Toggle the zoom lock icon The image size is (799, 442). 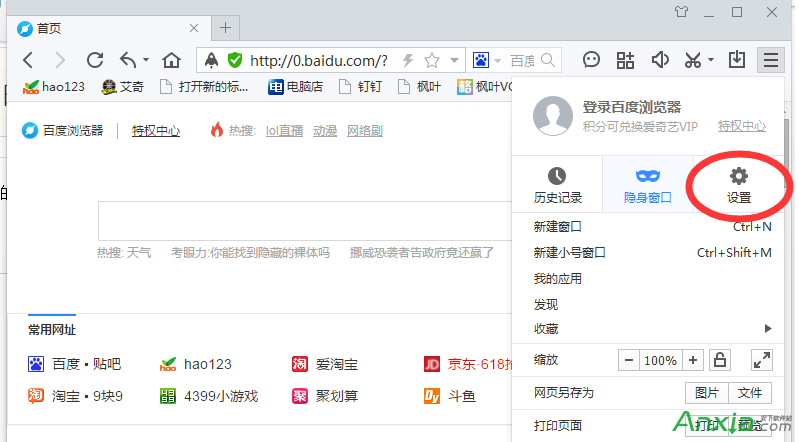720,360
